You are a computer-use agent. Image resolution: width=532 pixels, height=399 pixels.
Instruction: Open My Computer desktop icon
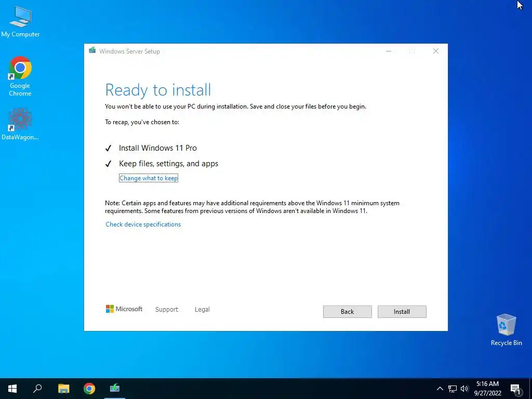click(x=20, y=22)
